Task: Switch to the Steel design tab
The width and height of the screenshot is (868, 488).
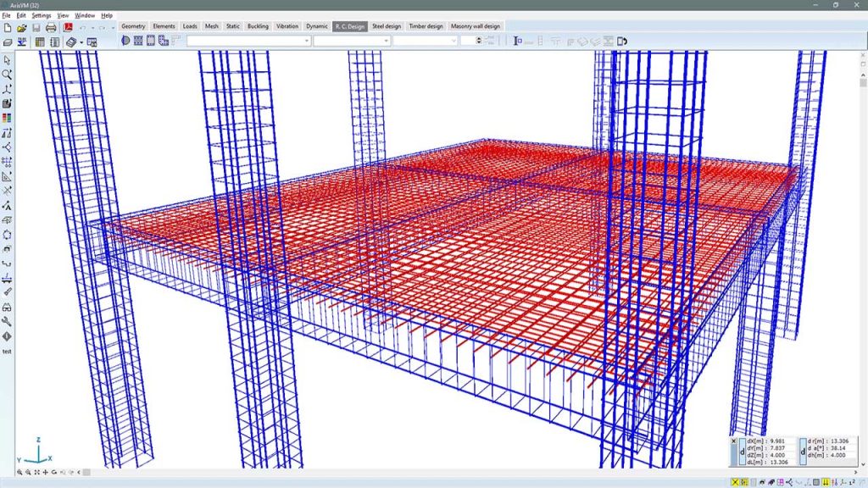Action: coord(386,26)
